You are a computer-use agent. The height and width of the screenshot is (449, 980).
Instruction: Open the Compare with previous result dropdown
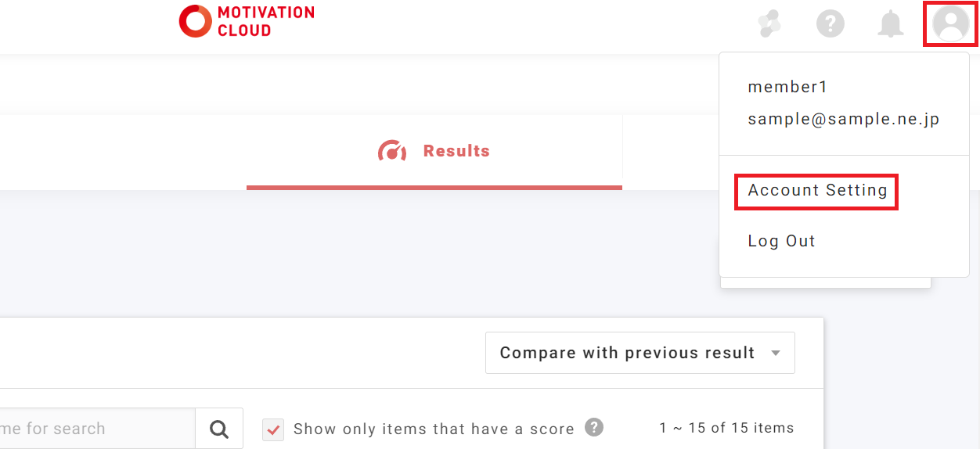[x=627, y=353]
